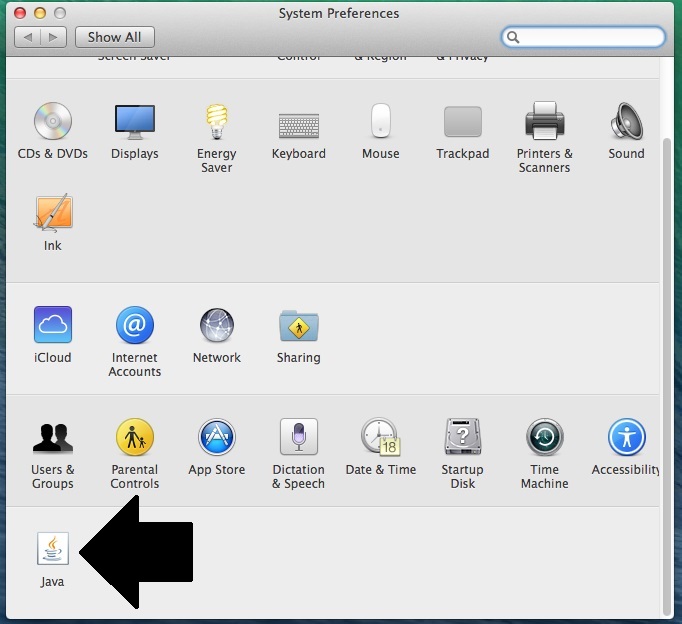Open Keyboard preferences
This screenshot has width=682, height=624.
298,123
